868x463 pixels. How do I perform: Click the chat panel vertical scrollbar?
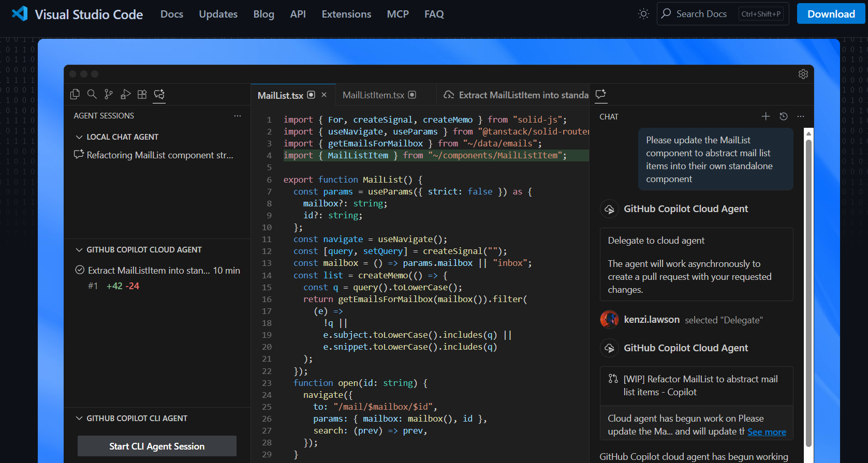[x=808, y=292]
